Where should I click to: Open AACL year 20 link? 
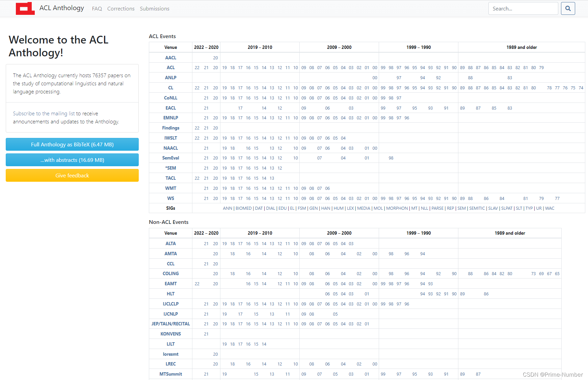[215, 58]
